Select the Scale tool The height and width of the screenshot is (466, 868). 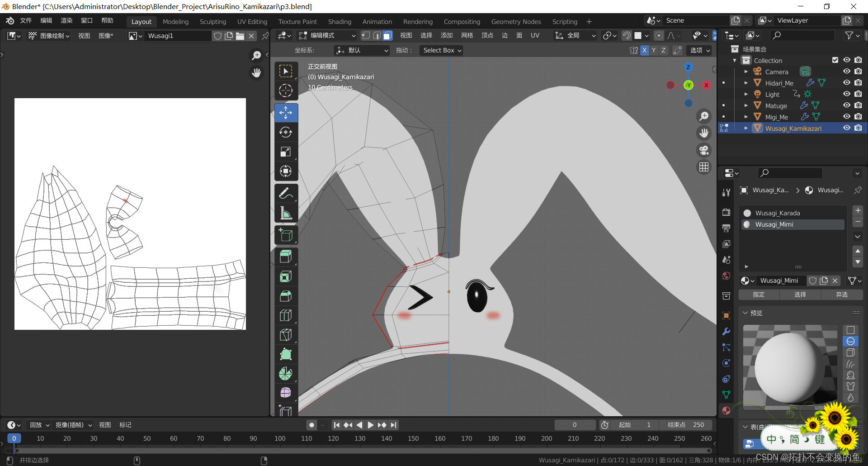[286, 152]
